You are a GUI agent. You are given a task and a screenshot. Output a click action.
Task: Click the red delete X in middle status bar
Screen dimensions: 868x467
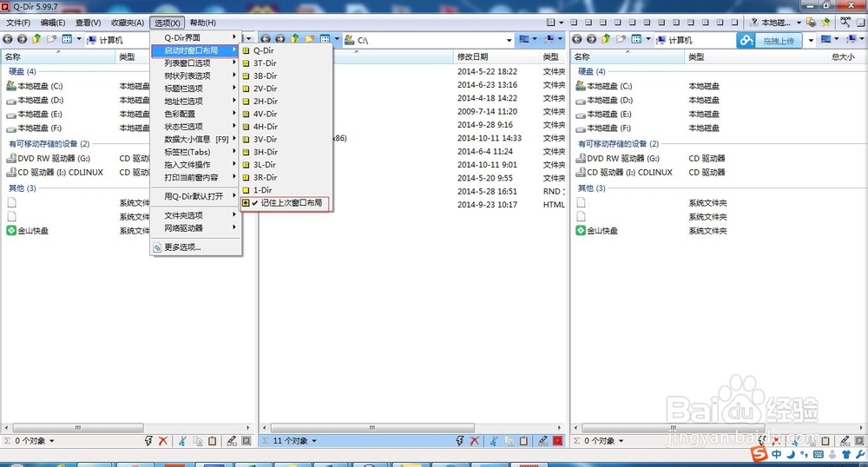[x=475, y=441]
